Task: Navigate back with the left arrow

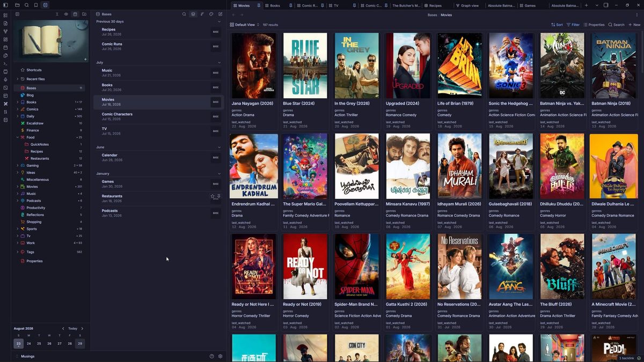Action: [x=233, y=14]
